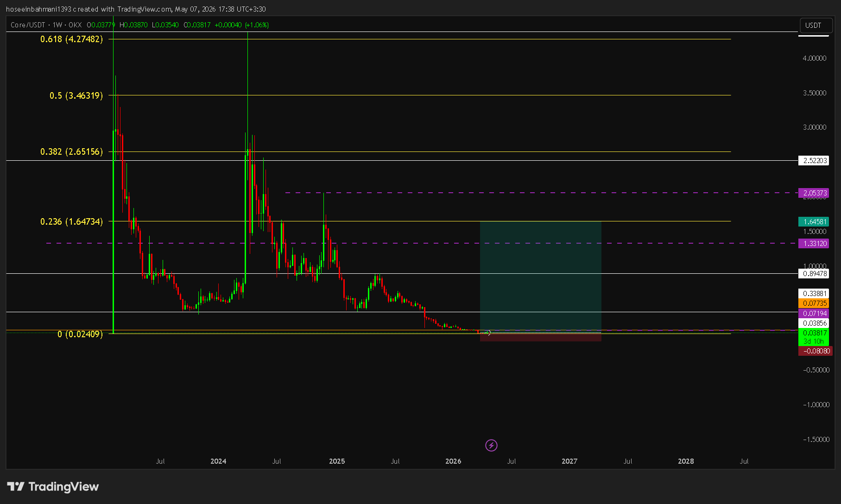Open the USDT currency selector
Viewport: 841px width, 504px height.
(x=815, y=25)
